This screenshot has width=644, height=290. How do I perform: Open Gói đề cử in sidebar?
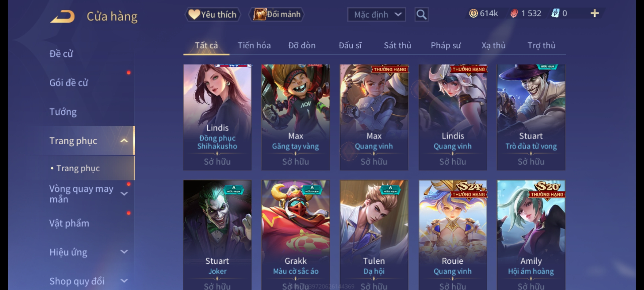click(69, 83)
